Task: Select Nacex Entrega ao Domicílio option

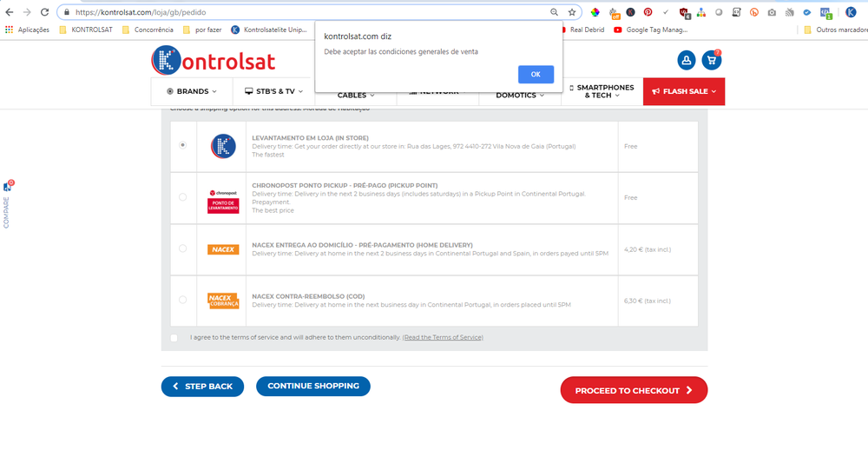Action: click(182, 248)
